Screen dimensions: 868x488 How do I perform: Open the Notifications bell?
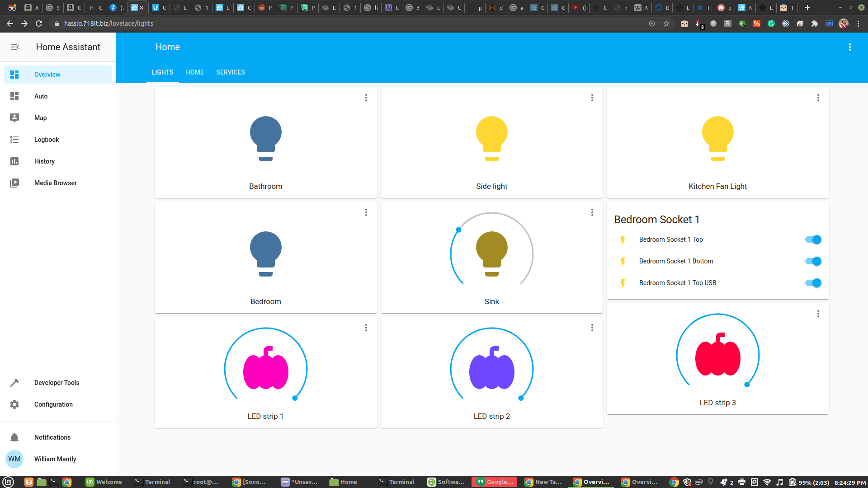[x=14, y=437]
